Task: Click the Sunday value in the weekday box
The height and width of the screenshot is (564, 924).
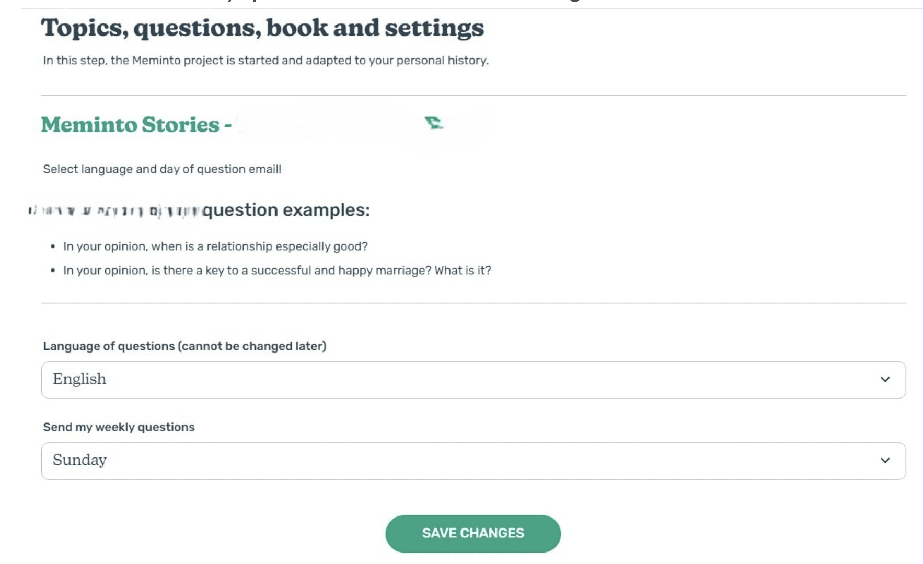Action: (79, 460)
